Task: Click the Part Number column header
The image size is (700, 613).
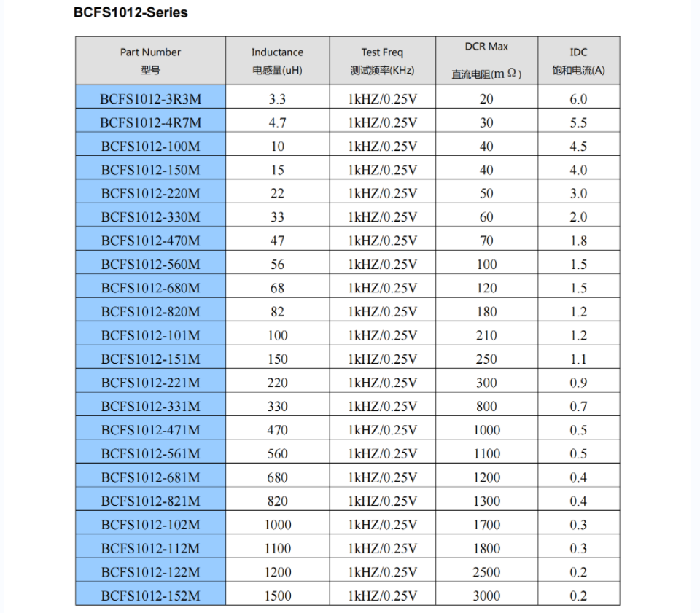Action: (x=150, y=60)
